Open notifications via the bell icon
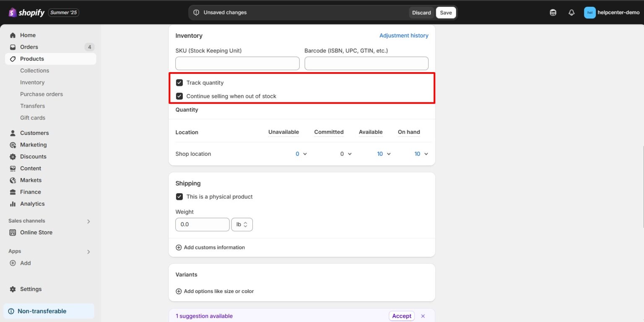This screenshot has height=322, width=644. [571, 12]
